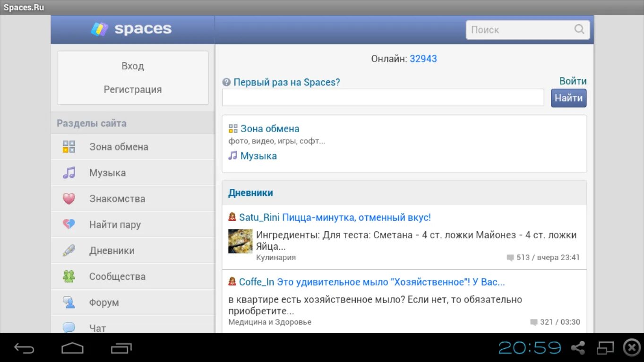The image size is (644, 362).
Task: Click Coffe_In user avatar icon
Action: point(232,282)
